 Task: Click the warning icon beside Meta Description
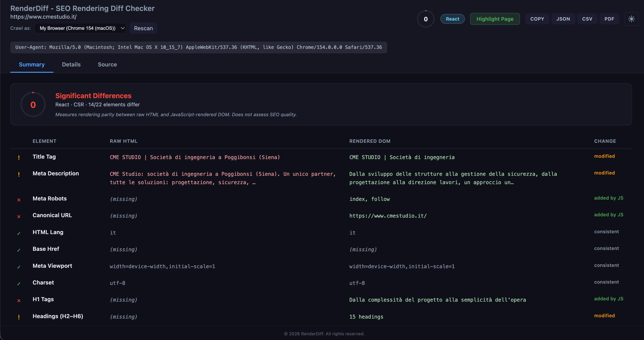point(19,174)
